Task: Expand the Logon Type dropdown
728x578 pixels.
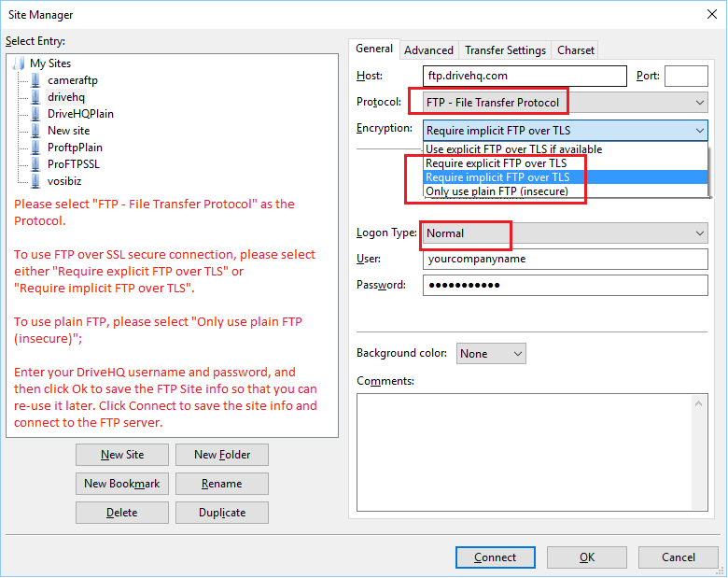Action: [565, 233]
